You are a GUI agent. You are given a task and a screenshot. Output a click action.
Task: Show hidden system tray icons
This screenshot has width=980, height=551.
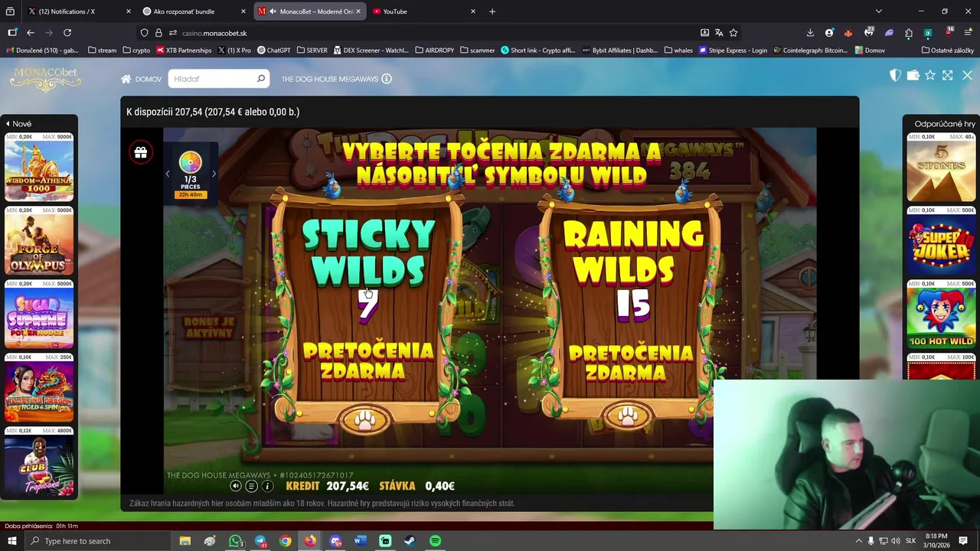pyautogui.click(x=858, y=541)
